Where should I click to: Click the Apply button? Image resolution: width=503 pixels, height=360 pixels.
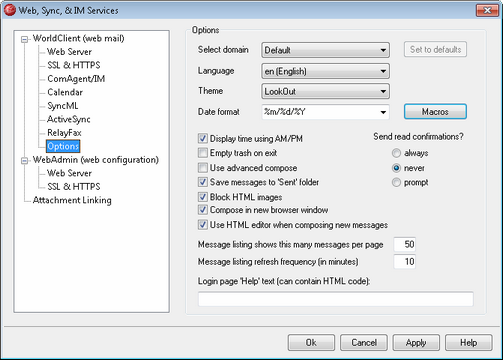pyautogui.click(x=416, y=343)
